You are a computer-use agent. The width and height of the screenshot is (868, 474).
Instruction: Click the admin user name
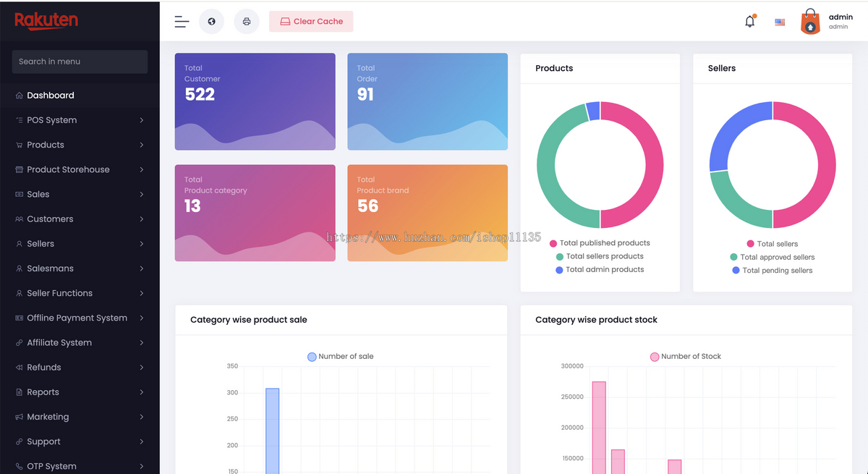[841, 17]
